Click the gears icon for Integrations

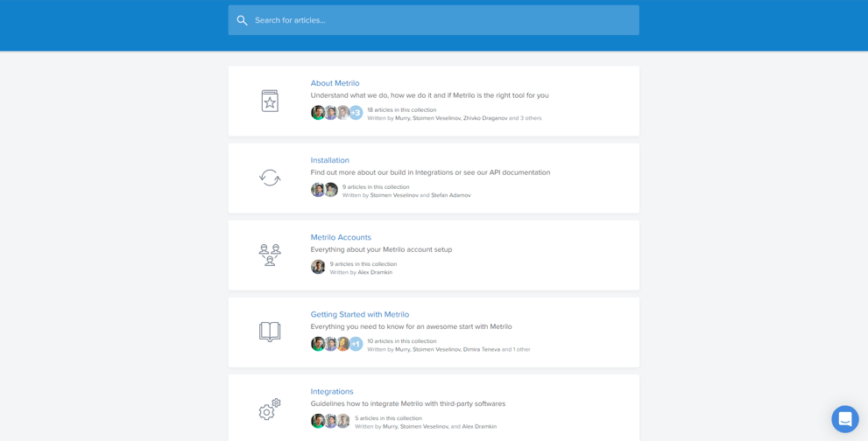pyautogui.click(x=270, y=409)
